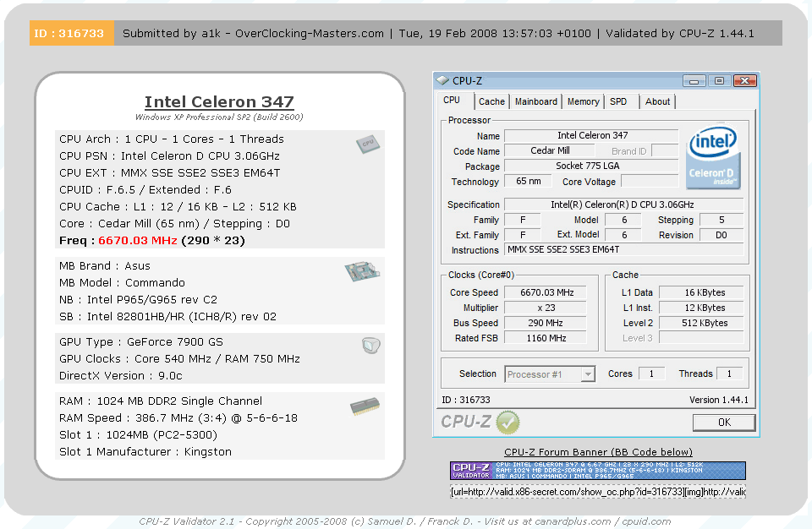Click the Submitted by a1k header text
This screenshot has width=812, height=529.
click(253, 34)
